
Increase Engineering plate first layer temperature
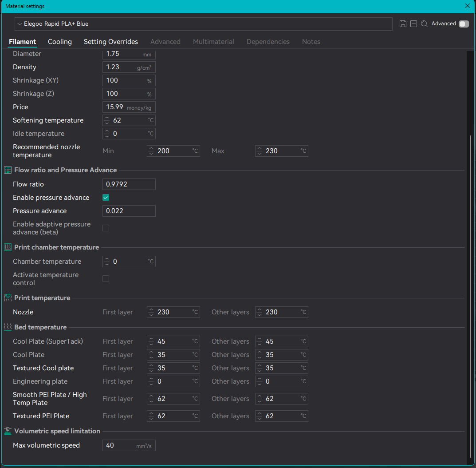pyautogui.click(x=151, y=379)
